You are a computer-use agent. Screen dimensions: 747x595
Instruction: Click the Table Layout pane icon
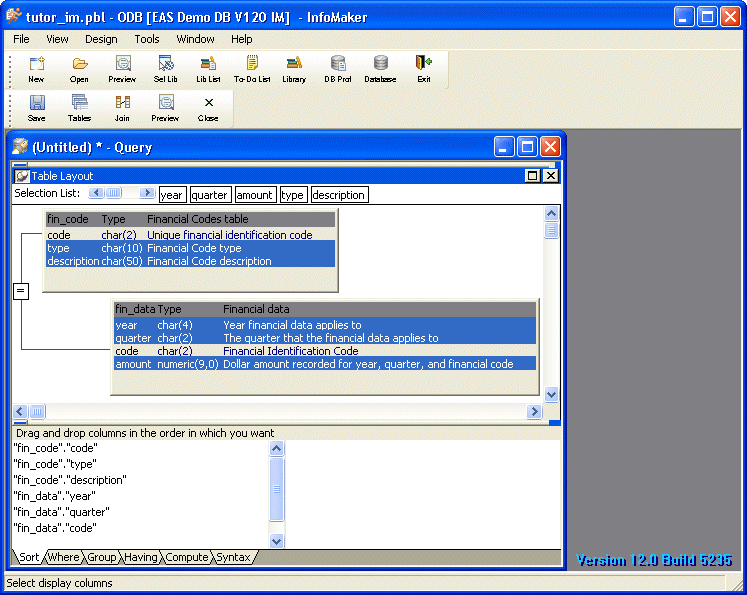click(x=21, y=176)
